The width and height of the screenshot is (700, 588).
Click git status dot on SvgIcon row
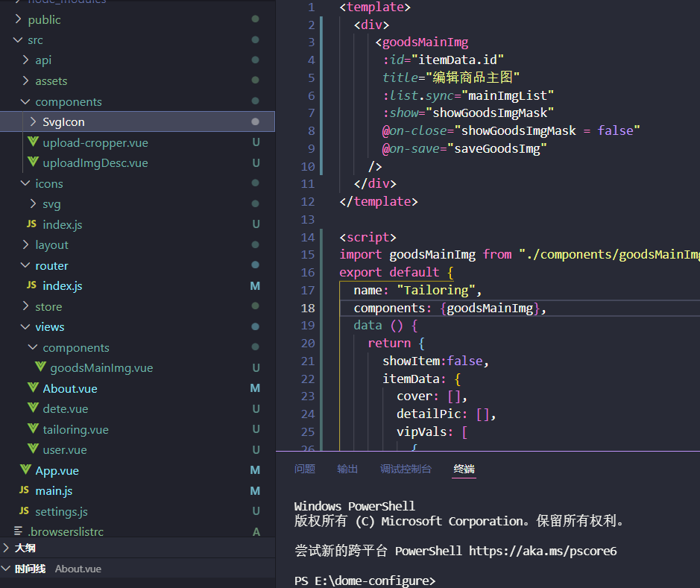256,121
